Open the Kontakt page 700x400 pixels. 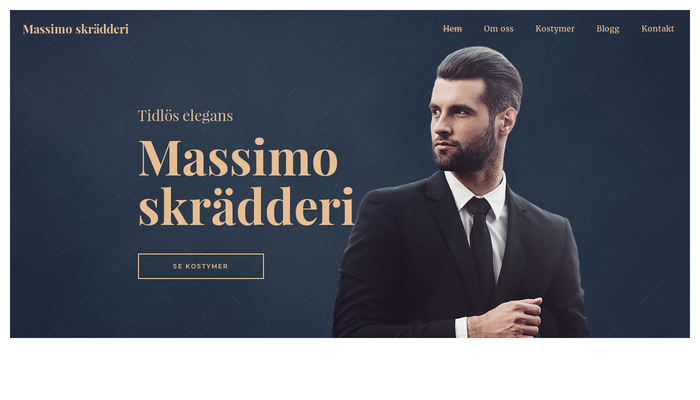[x=658, y=29]
